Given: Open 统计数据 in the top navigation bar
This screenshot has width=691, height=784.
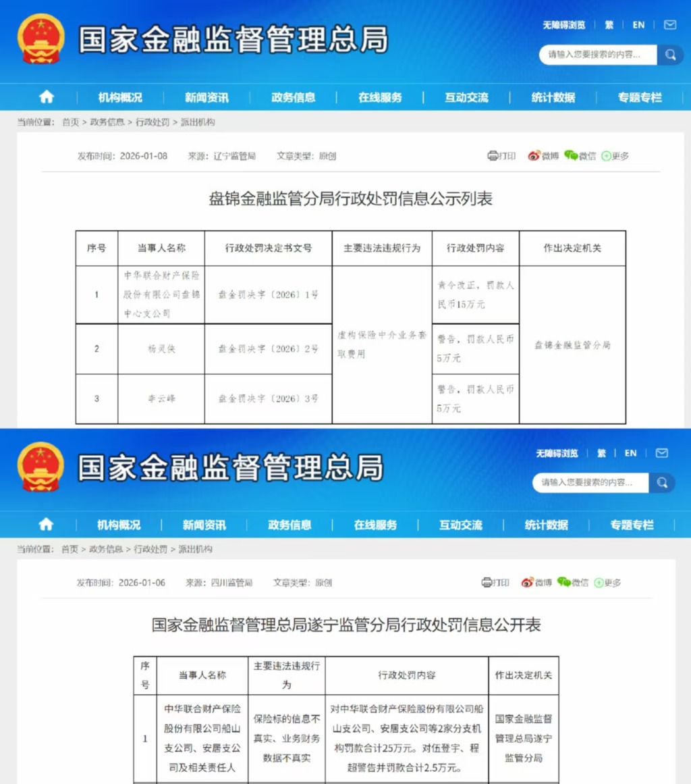Looking at the screenshot, I should [x=553, y=97].
